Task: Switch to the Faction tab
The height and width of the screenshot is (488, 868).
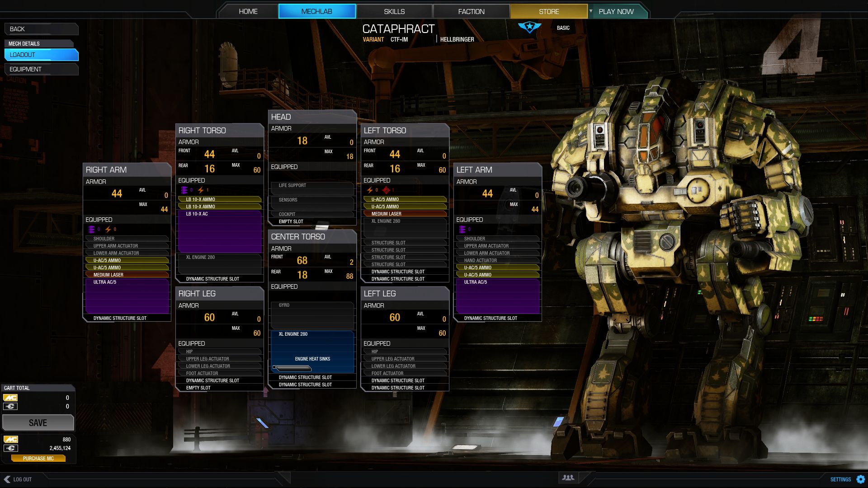Action: point(471,11)
